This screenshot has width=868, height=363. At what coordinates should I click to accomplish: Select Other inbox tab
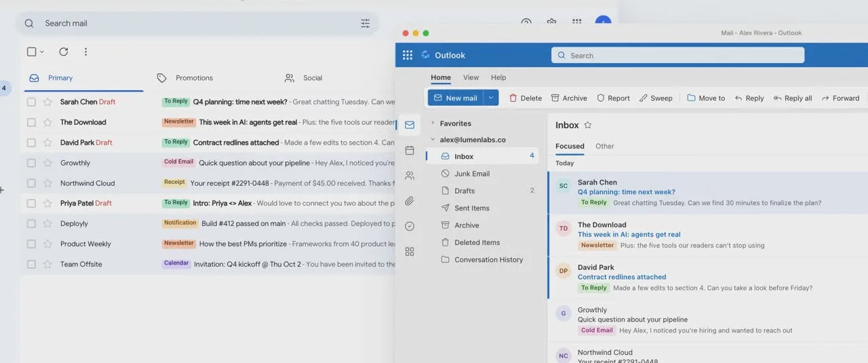point(605,146)
